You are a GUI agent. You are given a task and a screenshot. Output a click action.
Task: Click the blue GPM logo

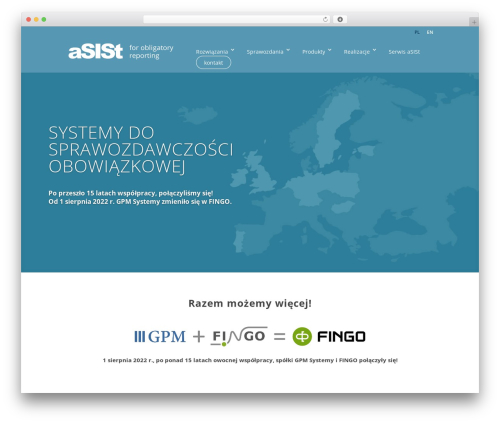(160, 336)
